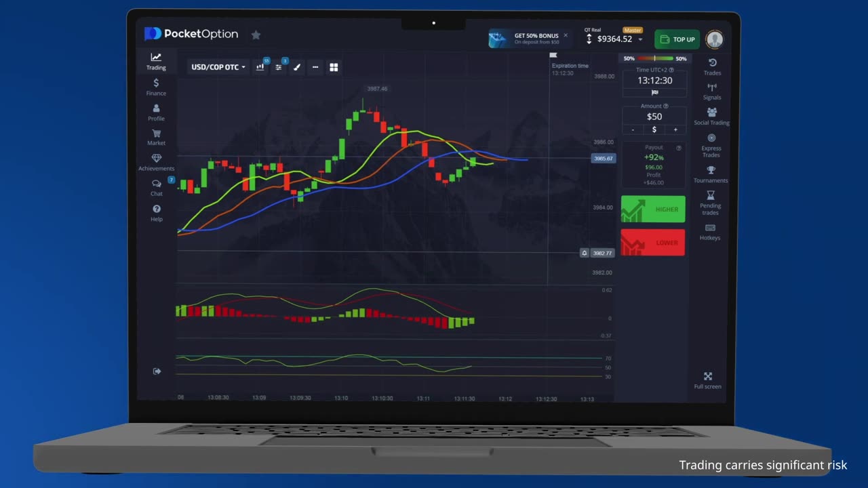
Task: Open the Hotkeys panel
Action: (x=710, y=232)
